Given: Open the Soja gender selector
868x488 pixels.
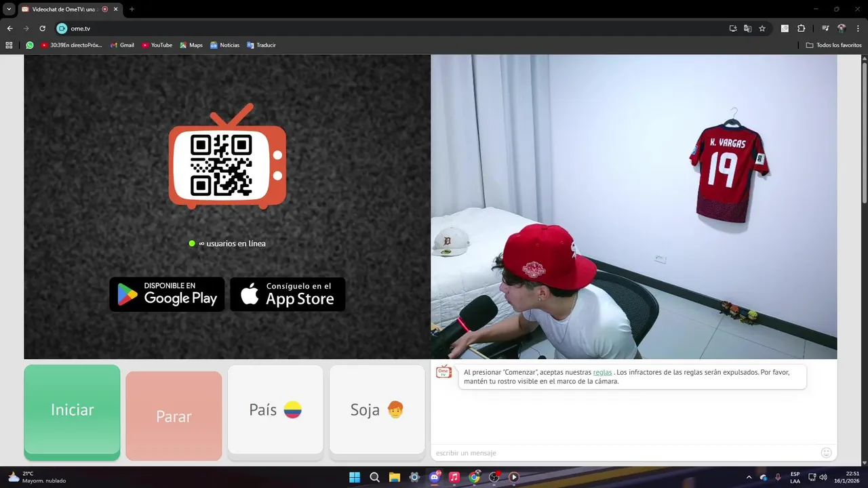Looking at the screenshot, I should tap(377, 410).
